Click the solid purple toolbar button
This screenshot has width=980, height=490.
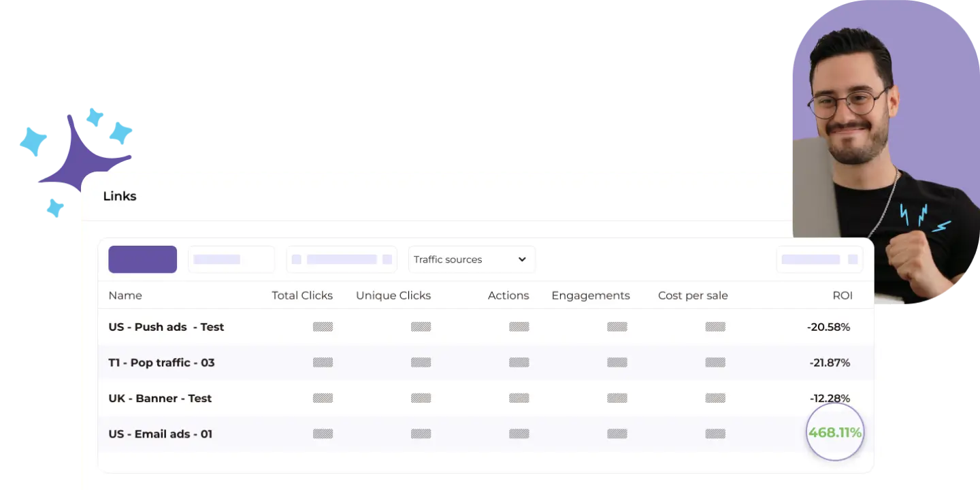[142, 259]
